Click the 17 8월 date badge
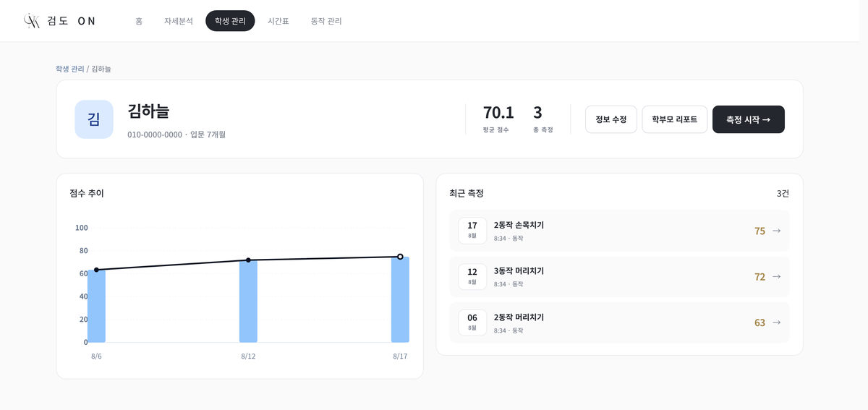The height and width of the screenshot is (410, 868). (472, 231)
